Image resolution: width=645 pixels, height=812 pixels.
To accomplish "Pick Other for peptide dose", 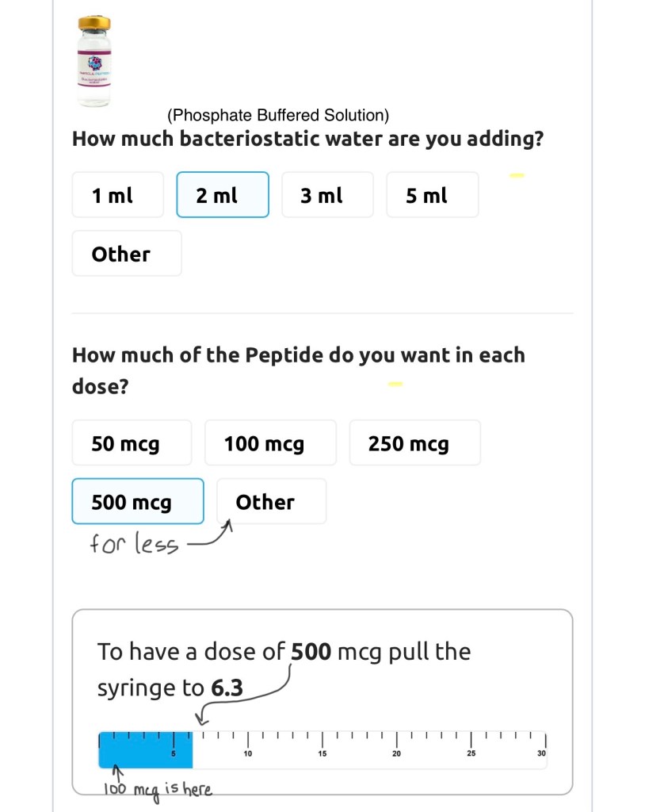I will [x=270, y=501].
